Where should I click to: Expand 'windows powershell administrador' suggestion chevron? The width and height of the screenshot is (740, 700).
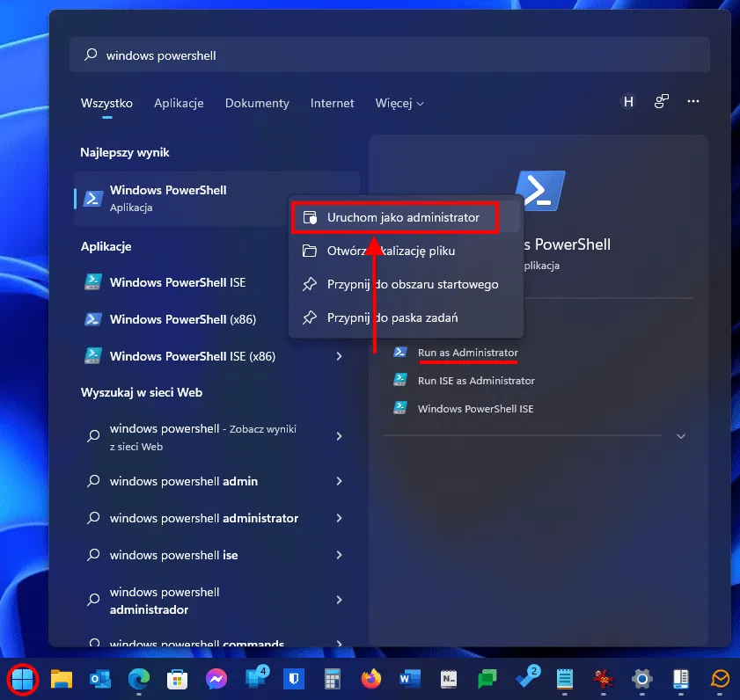pos(339,600)
